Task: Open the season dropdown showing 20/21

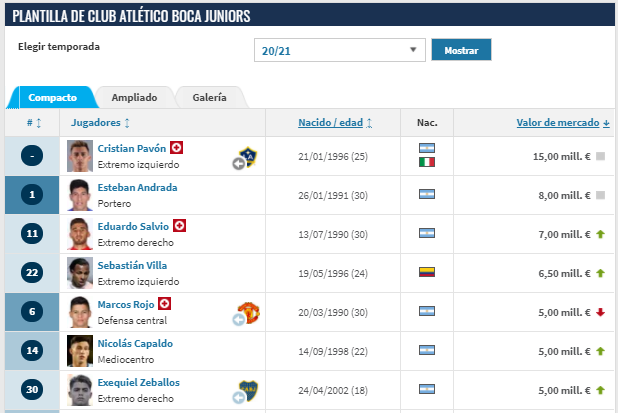Action: (x=340, y=50)
